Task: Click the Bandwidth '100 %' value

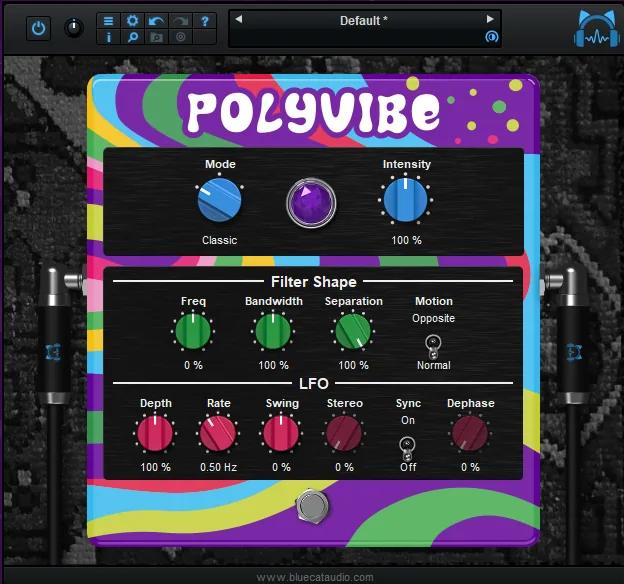Action: click(273, 365)
